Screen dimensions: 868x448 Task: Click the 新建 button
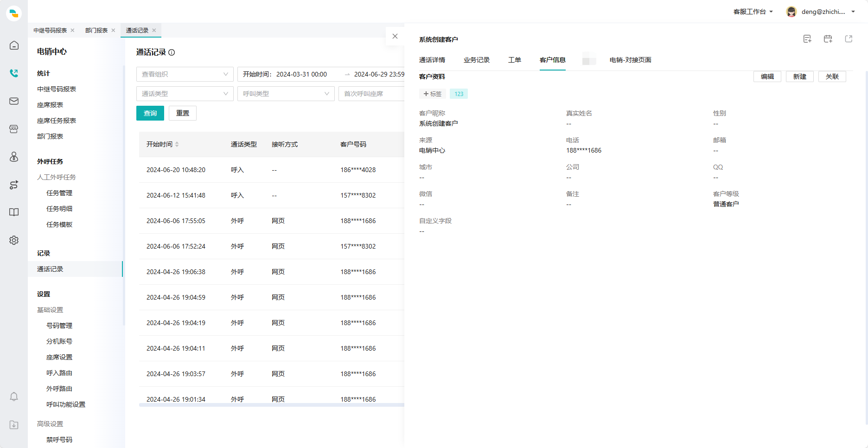pos(800,77)
